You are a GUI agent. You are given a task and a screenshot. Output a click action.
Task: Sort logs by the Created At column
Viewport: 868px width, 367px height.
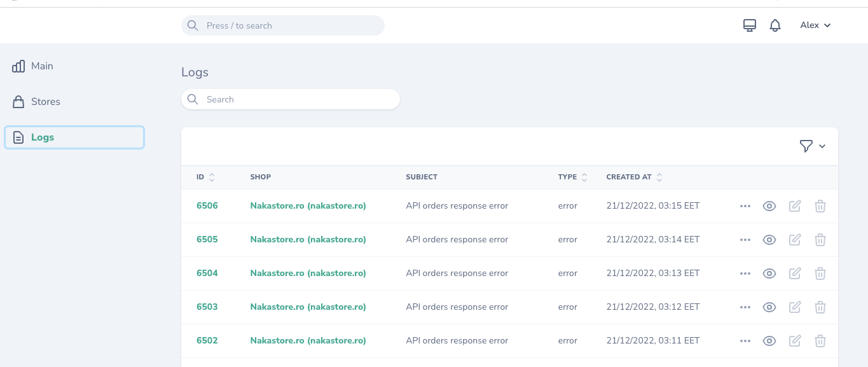[634, 177]
